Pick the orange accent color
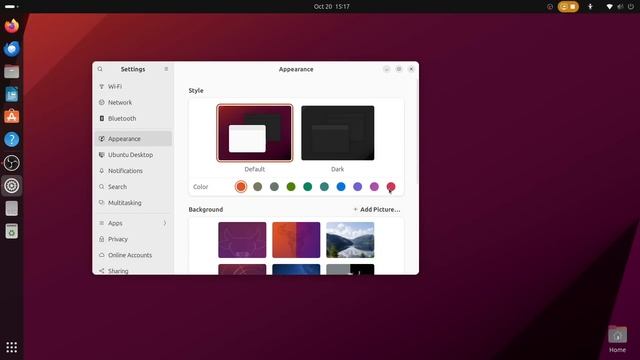640x360 pixels. (x=241, y=187)
